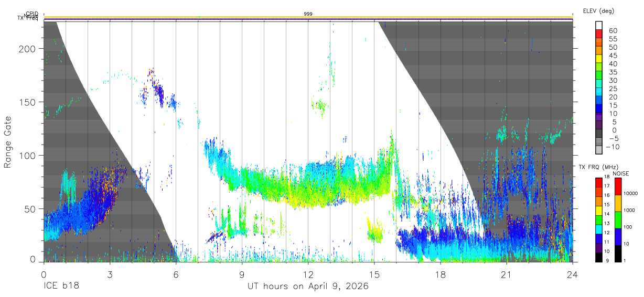Click the 'NOISE' legend title
Screen dimensions: 644x297
pyautogui.click(x=621, y=173)
